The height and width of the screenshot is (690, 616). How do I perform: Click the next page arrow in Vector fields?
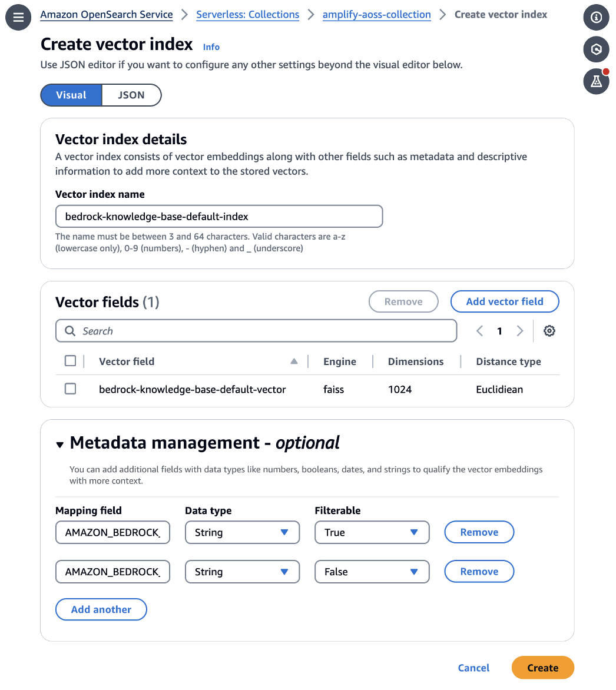pyautogui.click(x=519, y=331)
